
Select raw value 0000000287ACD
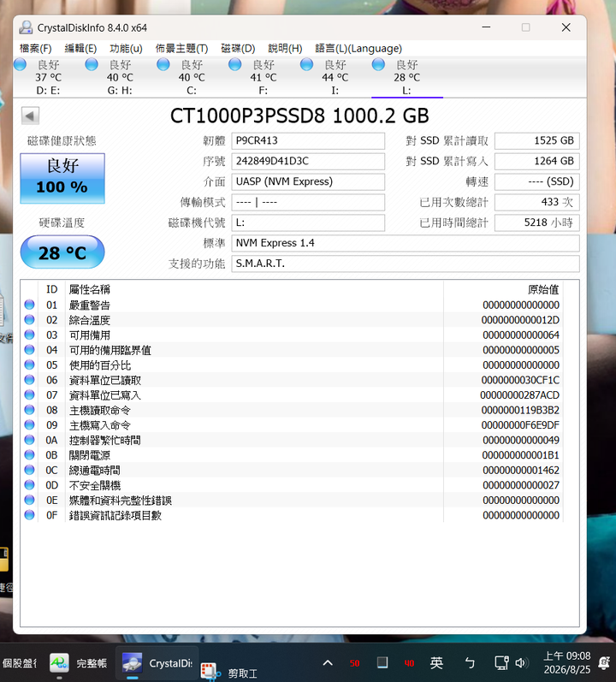tap(520, 395)
